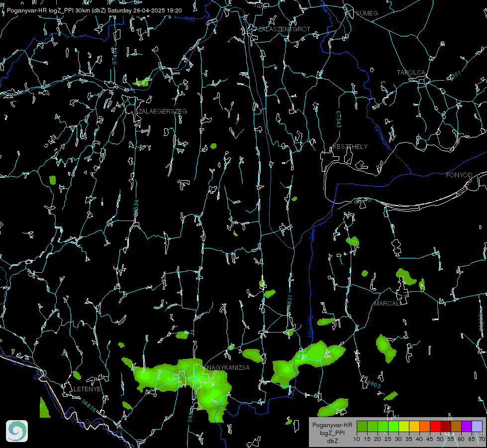Click the road number label 06835
The width and height of the screenshot is (487, 448).
coord(89,406)
